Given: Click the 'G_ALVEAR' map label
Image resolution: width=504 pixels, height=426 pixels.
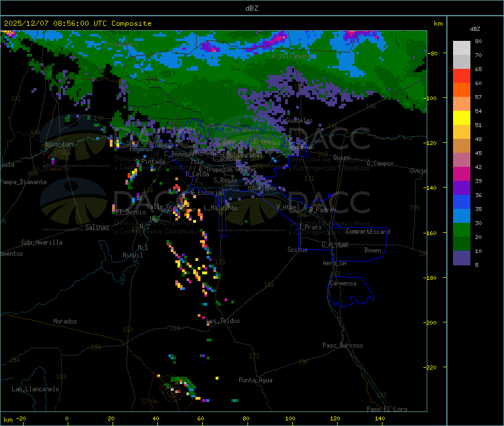Looking at the screenshot, I should pyautogui.click(x=335, y=245).
